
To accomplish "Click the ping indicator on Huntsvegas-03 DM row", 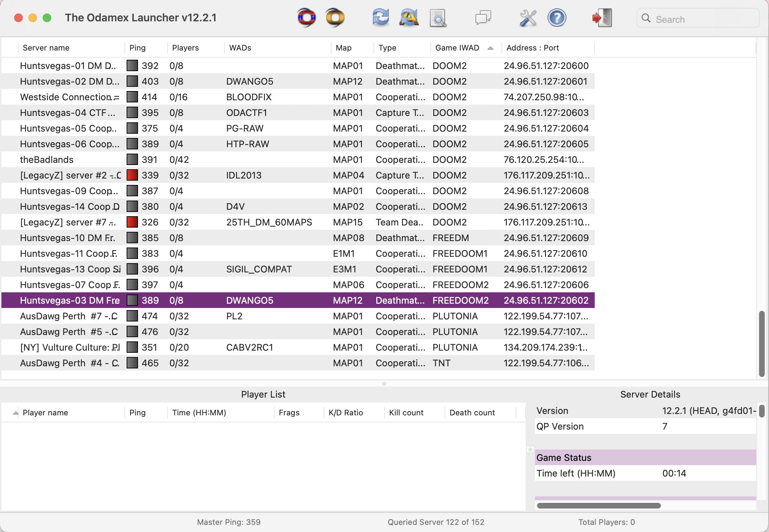I will point(132,300).
